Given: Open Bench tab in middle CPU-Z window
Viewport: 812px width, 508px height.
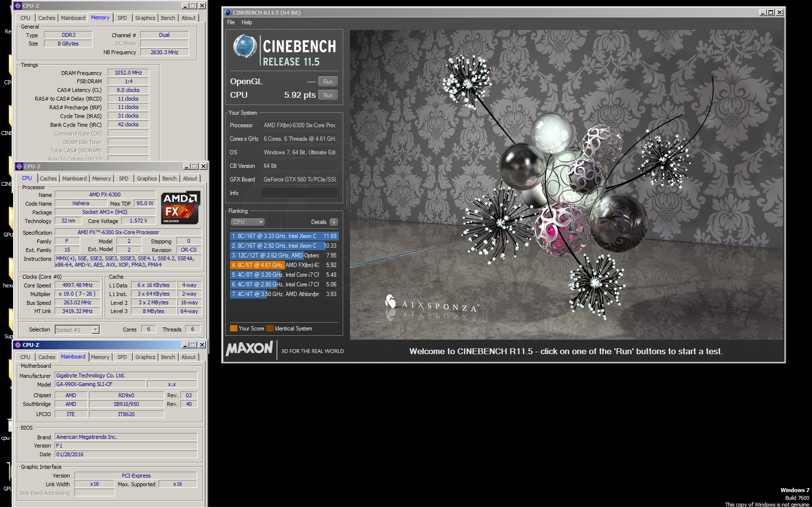Looking at the screenshot, I should pos(170,179).
